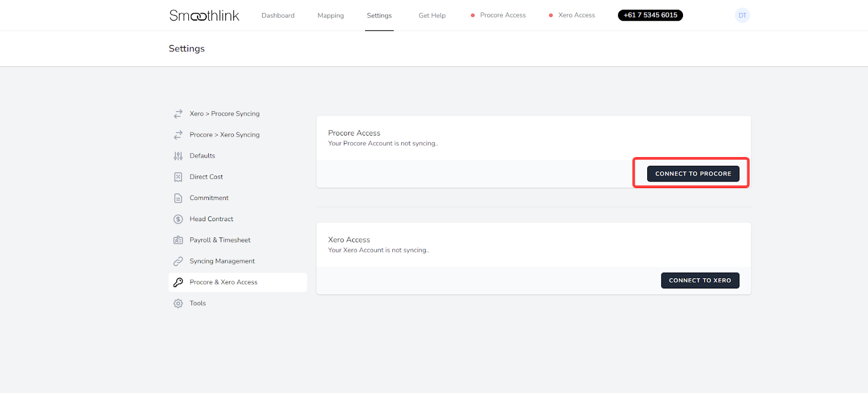Click the Connect to Xero button
The image size is (868, 393).
point(700,280)
